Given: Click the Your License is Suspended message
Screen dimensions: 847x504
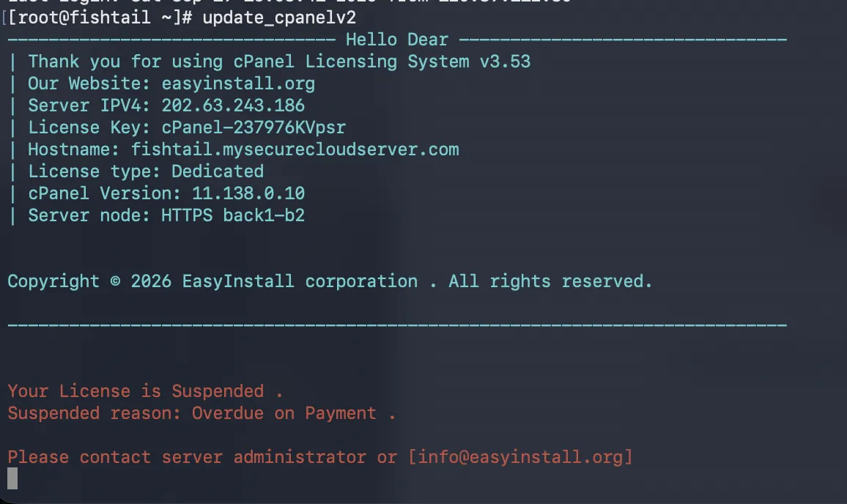Looking at the screenshot, I should (x=136, y=391).
